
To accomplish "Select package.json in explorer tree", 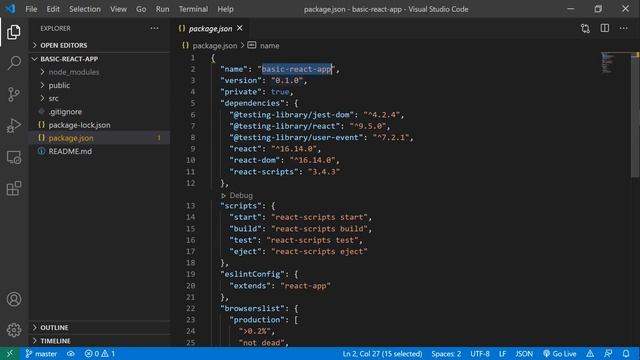I will 99,138.
